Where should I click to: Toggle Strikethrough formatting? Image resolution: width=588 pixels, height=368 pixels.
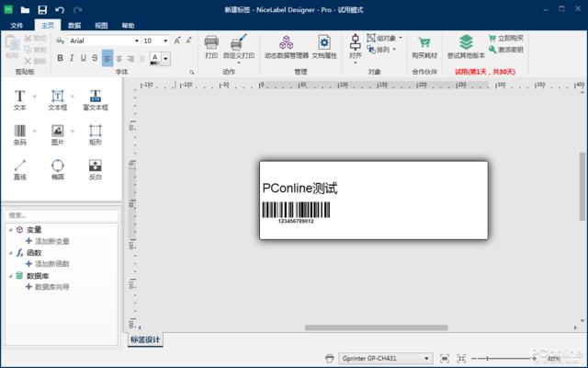click(95, 58)
